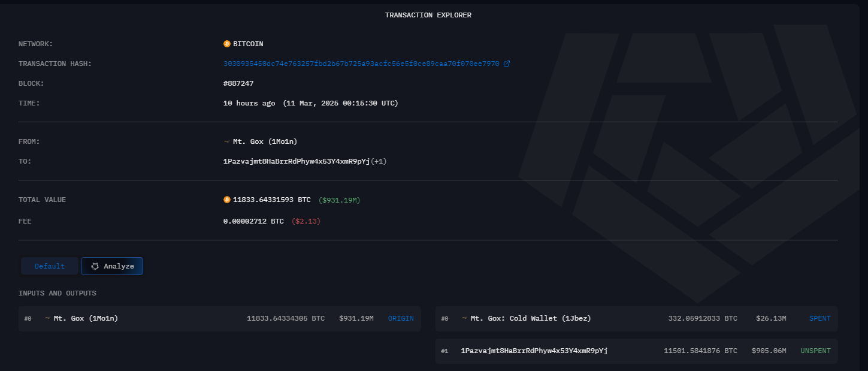
Task: Open block #887247
Action: pos(243,83)
